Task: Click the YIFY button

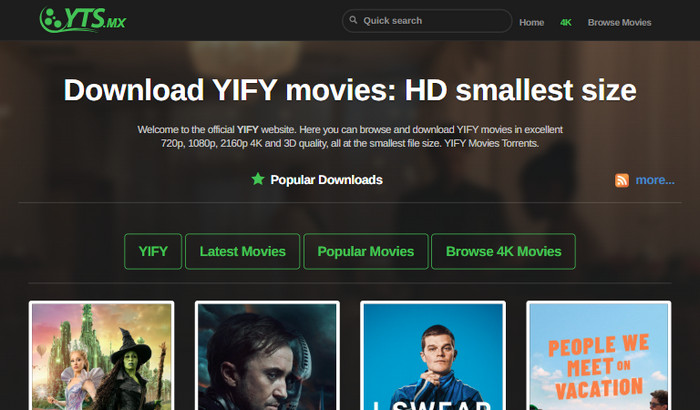Action: 153,251
